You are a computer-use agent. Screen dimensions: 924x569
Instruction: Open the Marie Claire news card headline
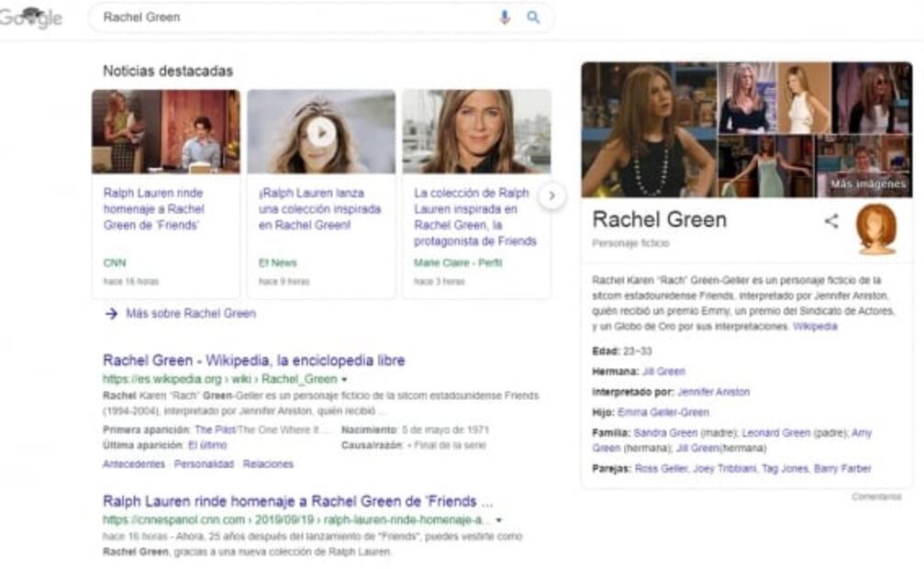(x=474, y=218)
